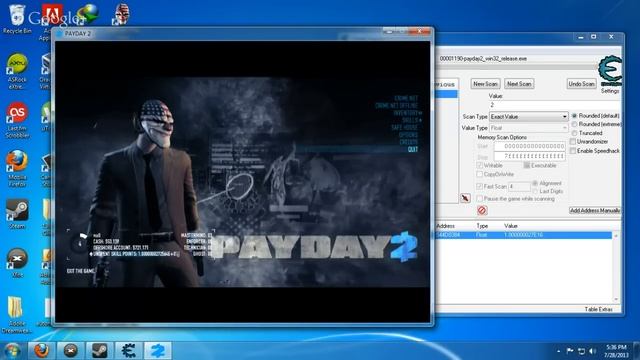The width and height of the screenshot is (640, 360).
Task: Click Add Address Manually button
Action: 595,211
